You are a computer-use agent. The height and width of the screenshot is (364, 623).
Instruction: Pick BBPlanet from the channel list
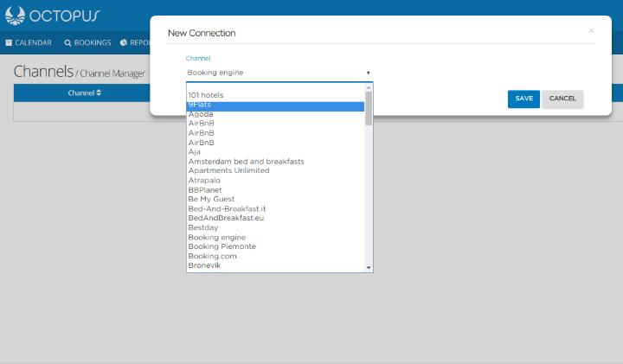coord(275,190)
